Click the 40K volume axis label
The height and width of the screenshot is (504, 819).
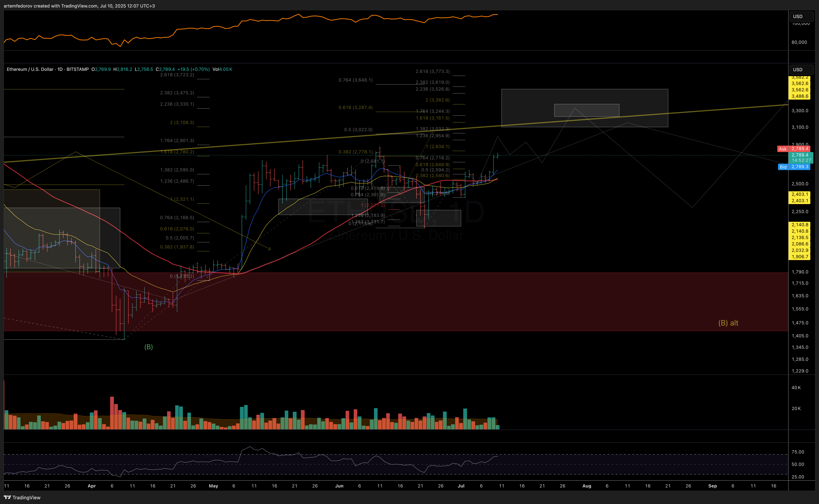click(x=796, y=388)
